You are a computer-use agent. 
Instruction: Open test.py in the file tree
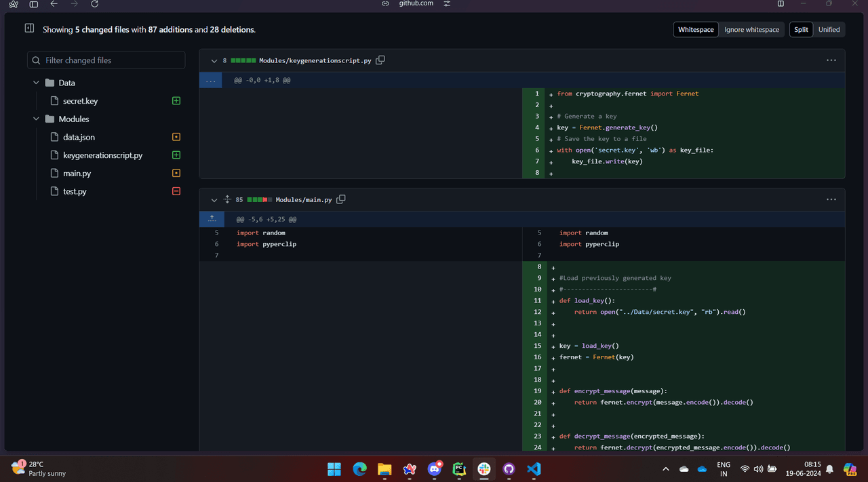pyautogui.click(x=75, y=192)
